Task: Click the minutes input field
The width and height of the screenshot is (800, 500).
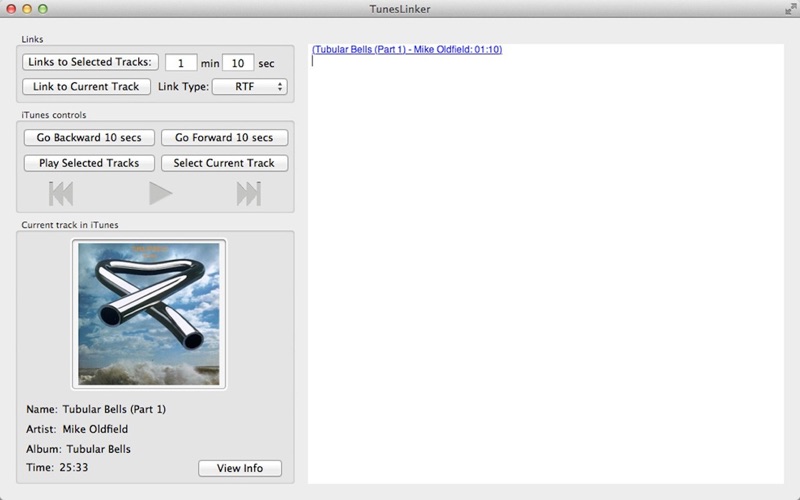Action: tap(181, 63)
